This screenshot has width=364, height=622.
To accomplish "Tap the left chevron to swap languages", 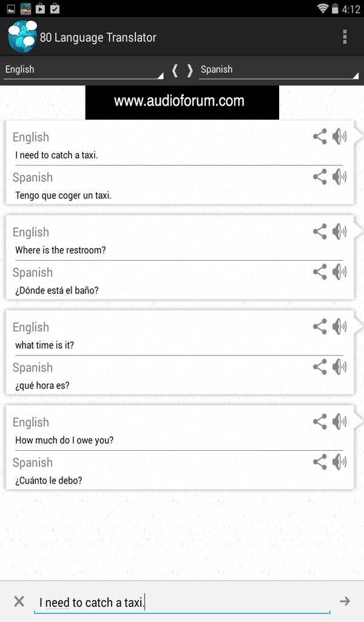I will click(174, 69).
